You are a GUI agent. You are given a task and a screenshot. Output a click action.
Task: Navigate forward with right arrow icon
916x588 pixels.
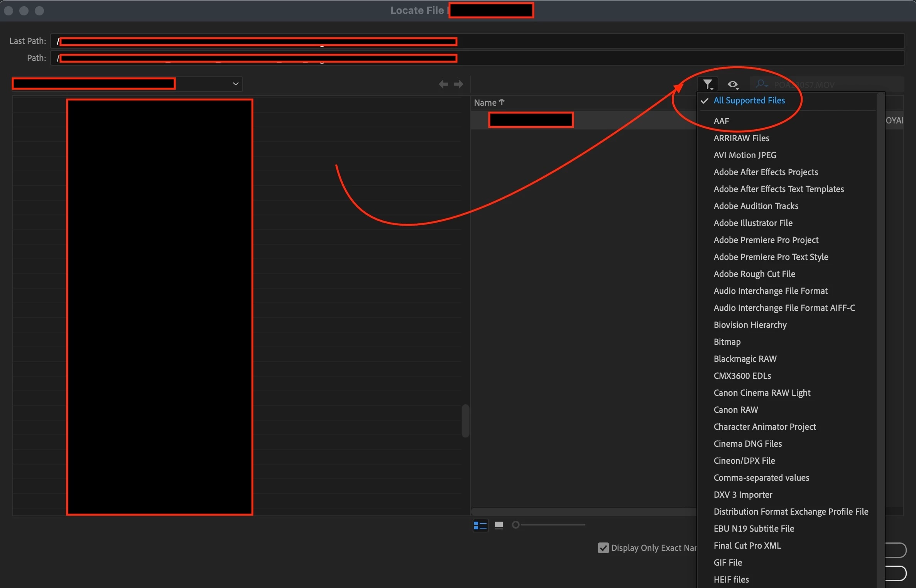click(x=458, y=84)
